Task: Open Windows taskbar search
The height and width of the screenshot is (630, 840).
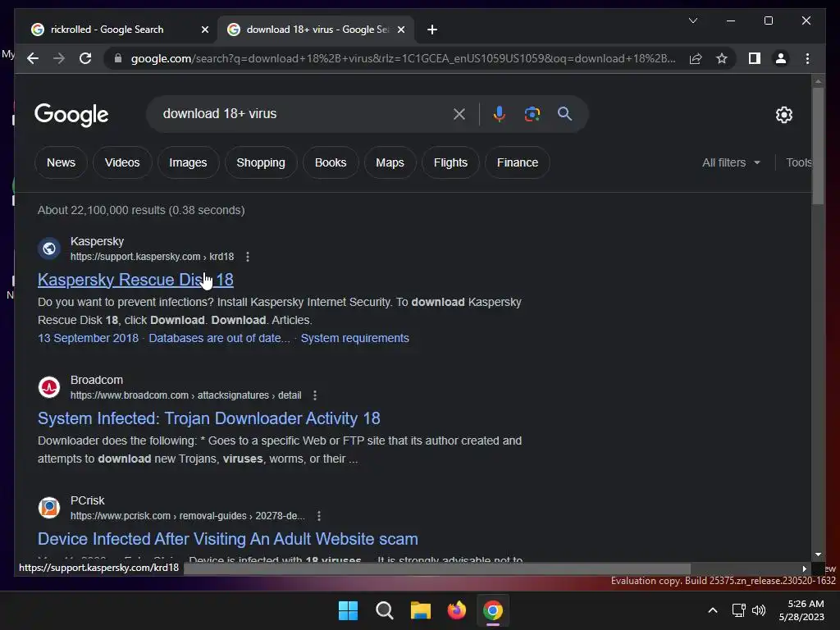Action: [x=385, y=610]
